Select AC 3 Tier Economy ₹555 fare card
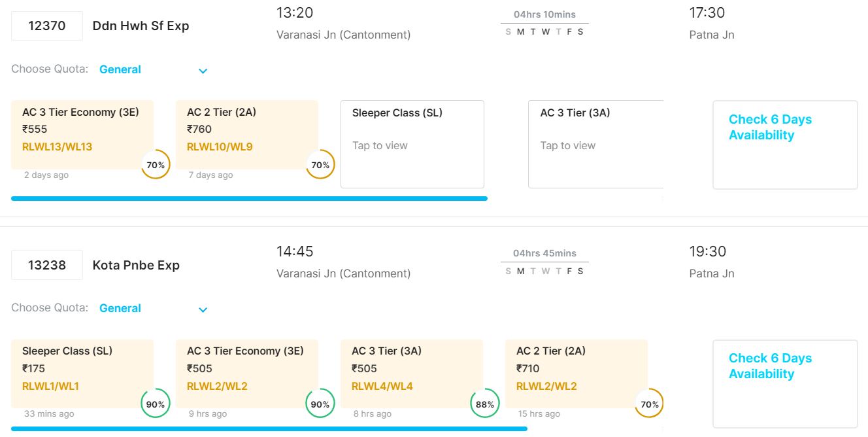This screenshot has height=437, width=868. (x=80, y=130)
